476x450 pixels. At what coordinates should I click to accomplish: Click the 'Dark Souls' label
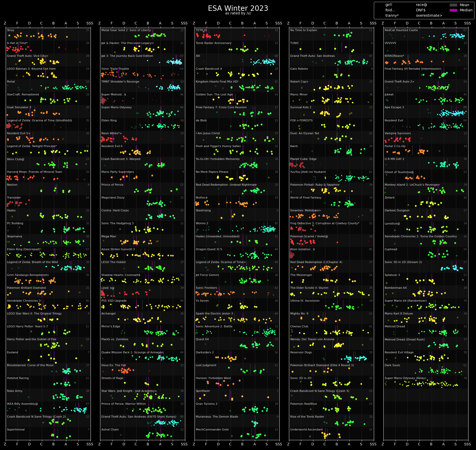tap(392, 365)
